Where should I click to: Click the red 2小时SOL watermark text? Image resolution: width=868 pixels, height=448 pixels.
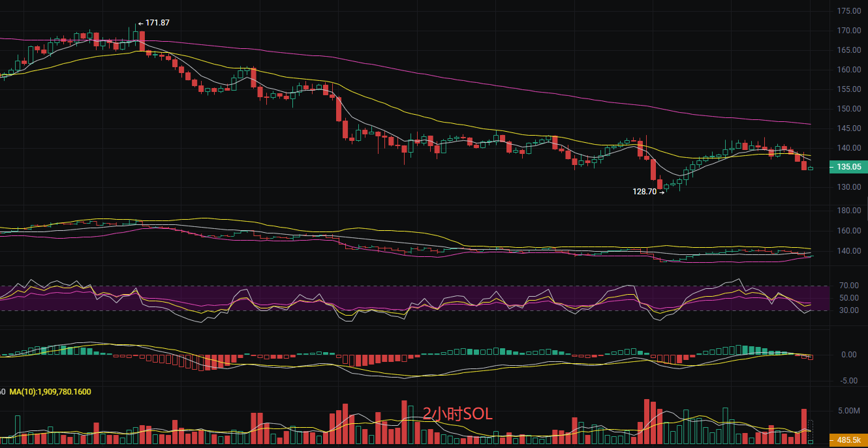457,413
